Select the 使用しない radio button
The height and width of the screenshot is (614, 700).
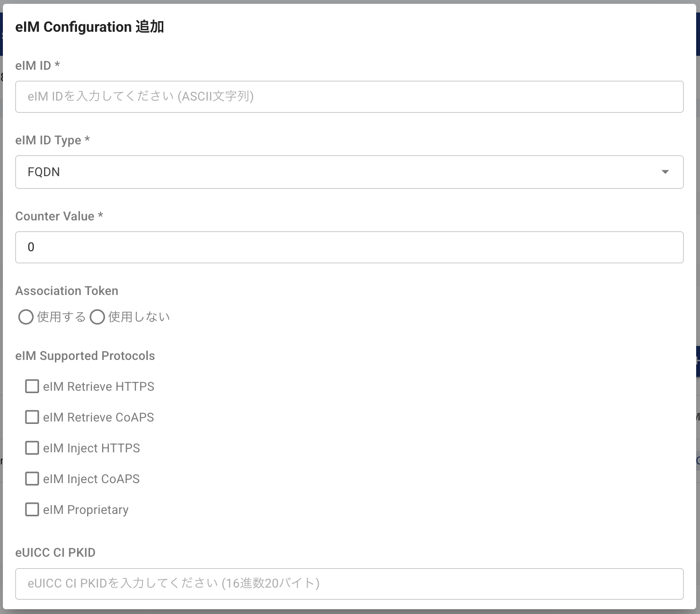pos(97,317)
